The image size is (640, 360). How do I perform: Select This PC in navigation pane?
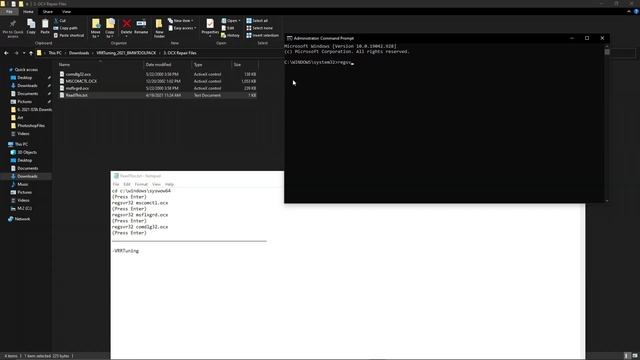21,144
